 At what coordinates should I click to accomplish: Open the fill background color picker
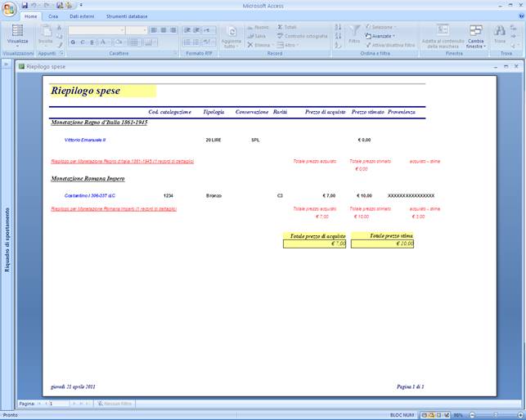pyautogui.click(x=119, y=42)
